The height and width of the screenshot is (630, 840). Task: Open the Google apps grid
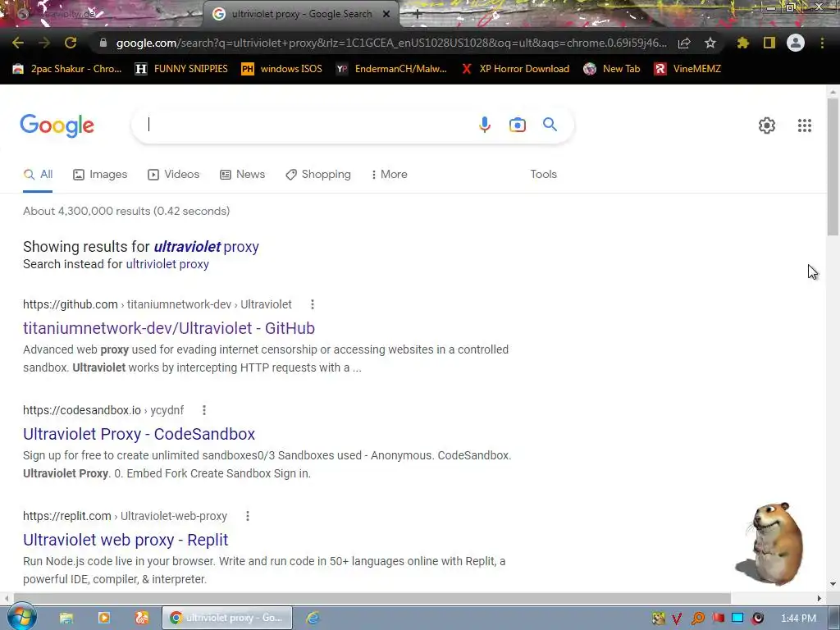(x=804, y=126)
